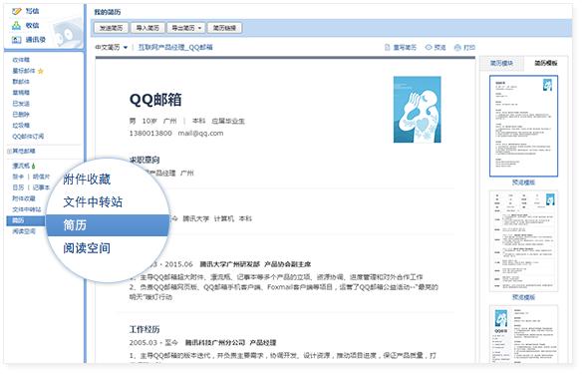Click the QQ邮箱 name heading in resume
The image size is (588, 374).
click(x=155, y=100)
